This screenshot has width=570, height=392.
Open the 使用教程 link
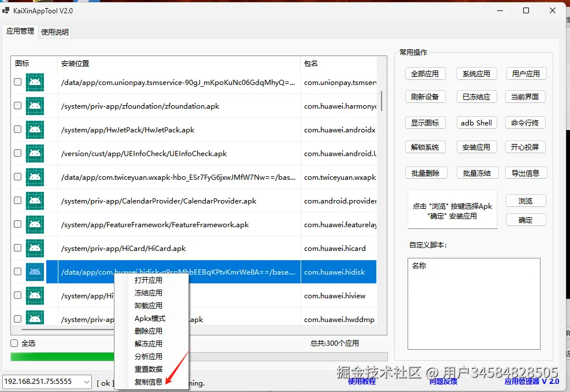[362, 382]
